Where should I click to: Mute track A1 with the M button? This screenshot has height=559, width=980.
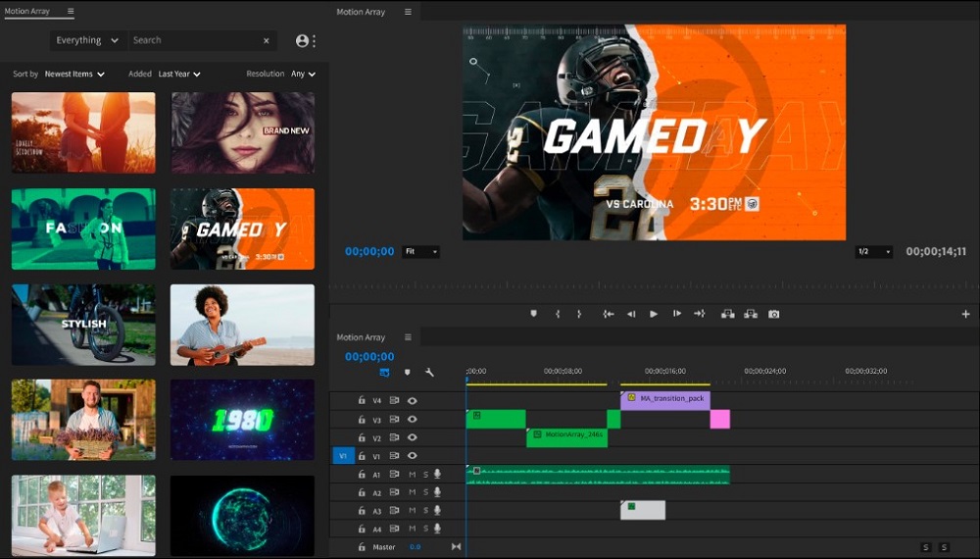412,474
